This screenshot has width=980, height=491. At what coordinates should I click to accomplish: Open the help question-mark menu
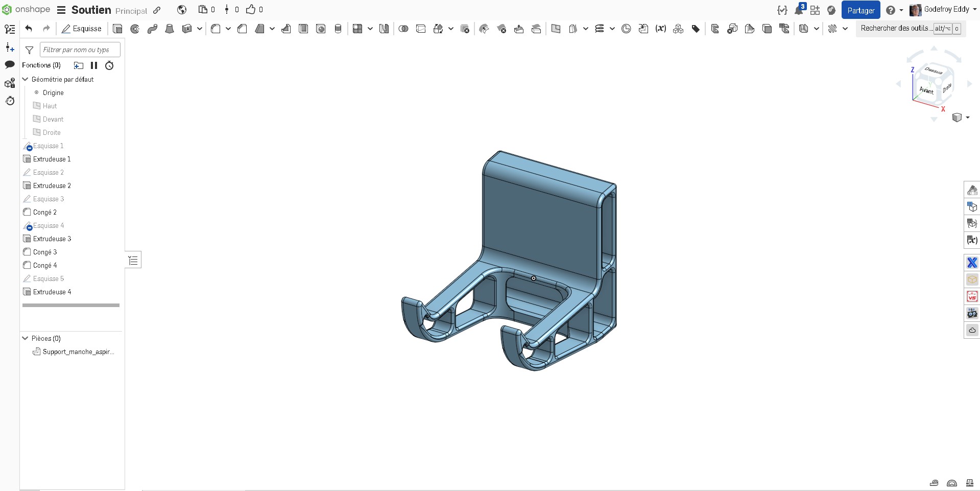(x=894, y=10)
